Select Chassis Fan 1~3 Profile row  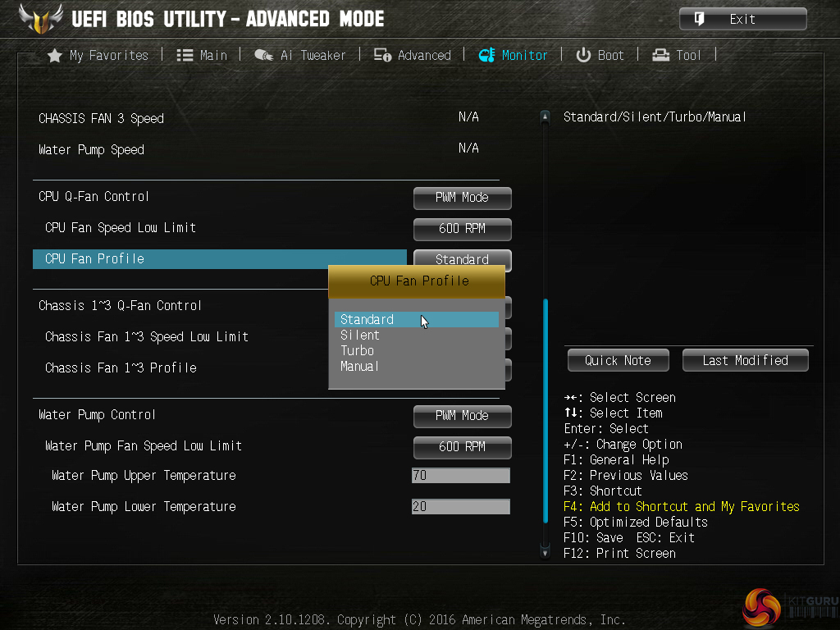pyautogui.click(x=121, y=368)
